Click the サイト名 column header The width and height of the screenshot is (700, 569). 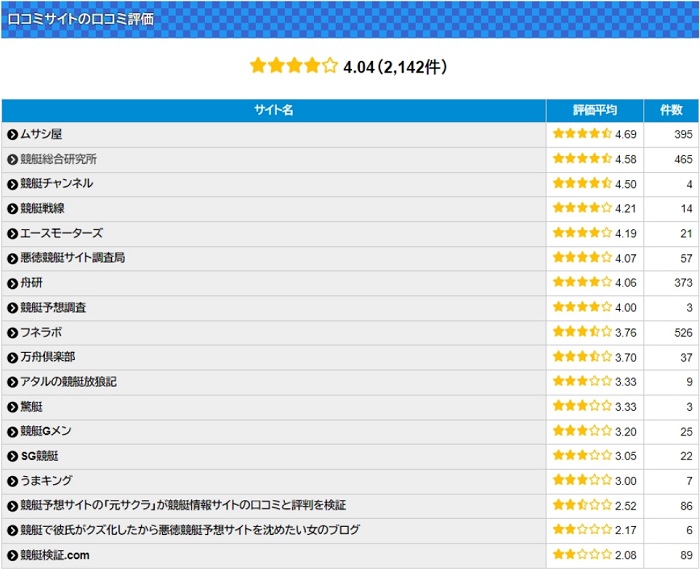pyautogui.click(x=273, y=110)
